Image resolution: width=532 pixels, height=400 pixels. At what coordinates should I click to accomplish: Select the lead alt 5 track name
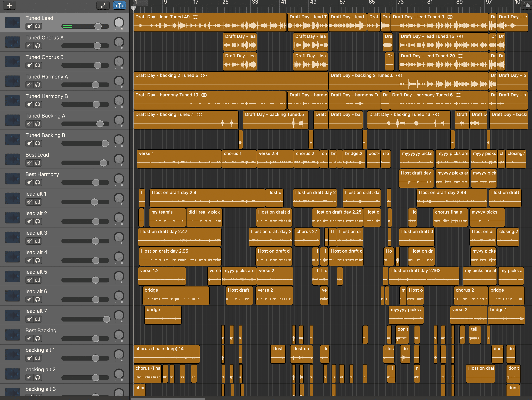click(36, 272)
